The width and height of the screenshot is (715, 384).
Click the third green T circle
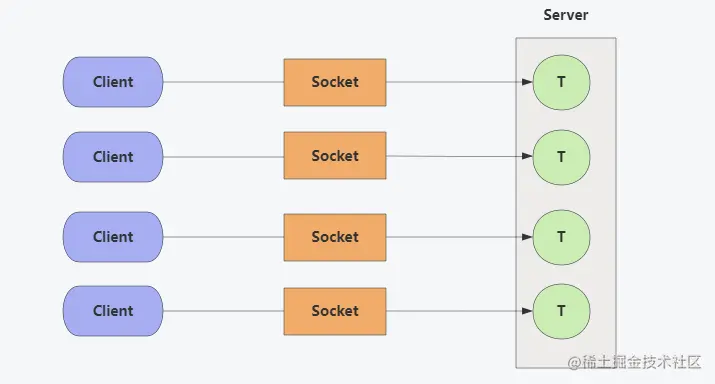pyautogui.click(x=561, y=237)
